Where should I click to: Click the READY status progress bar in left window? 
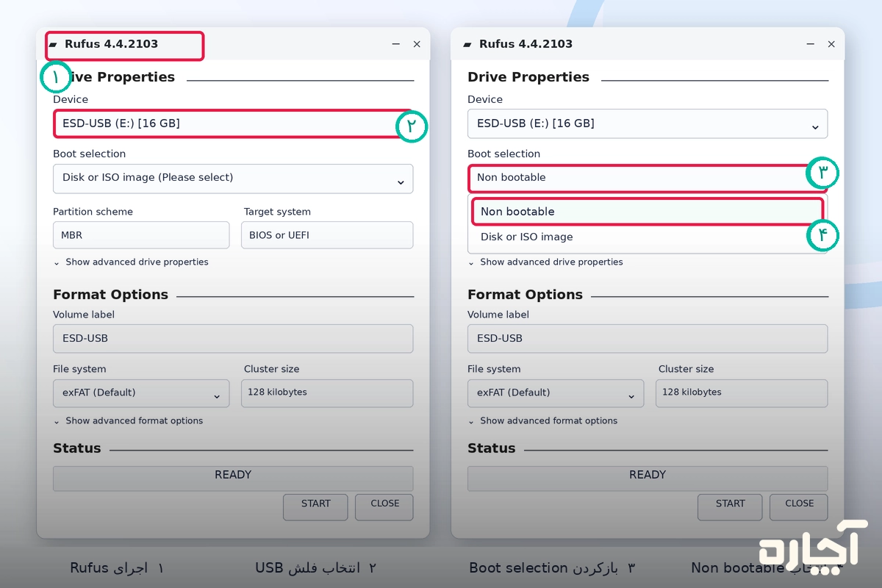click(233, 478)
